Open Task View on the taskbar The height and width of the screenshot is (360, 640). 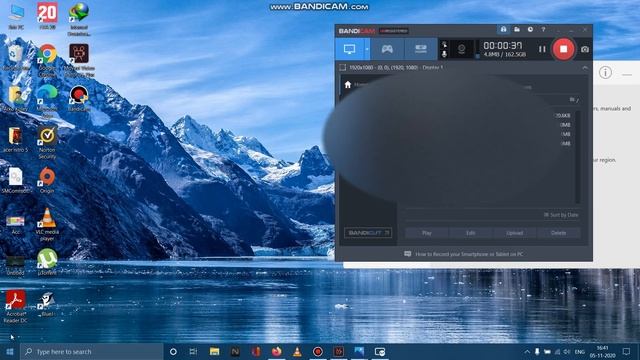(x=193, y=351)
